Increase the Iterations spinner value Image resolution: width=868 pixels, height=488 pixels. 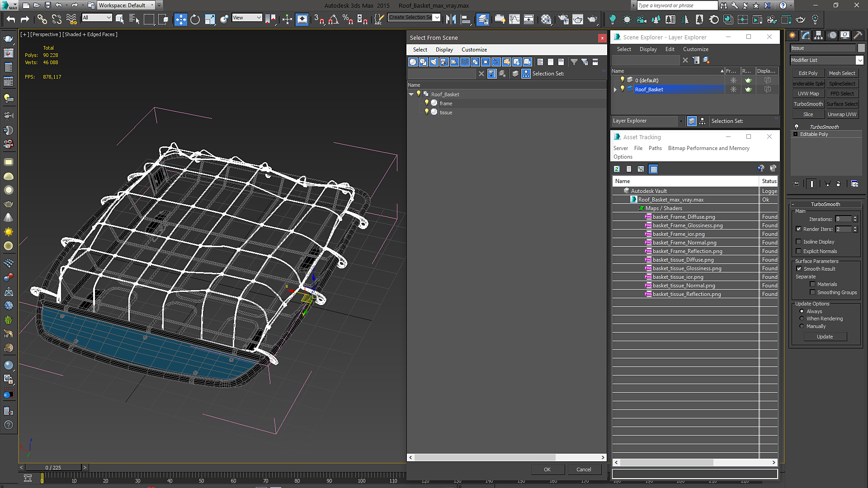click(855, 217)
